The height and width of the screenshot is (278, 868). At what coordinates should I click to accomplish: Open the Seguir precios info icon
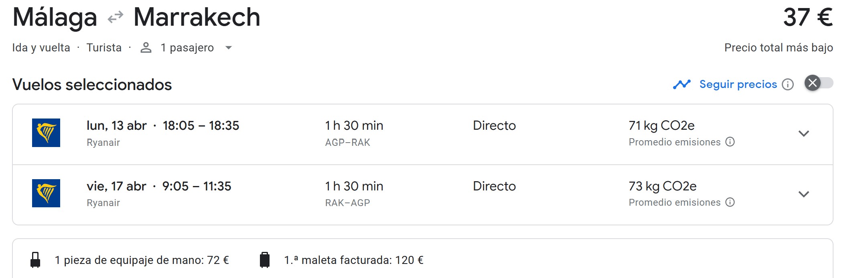788,84
